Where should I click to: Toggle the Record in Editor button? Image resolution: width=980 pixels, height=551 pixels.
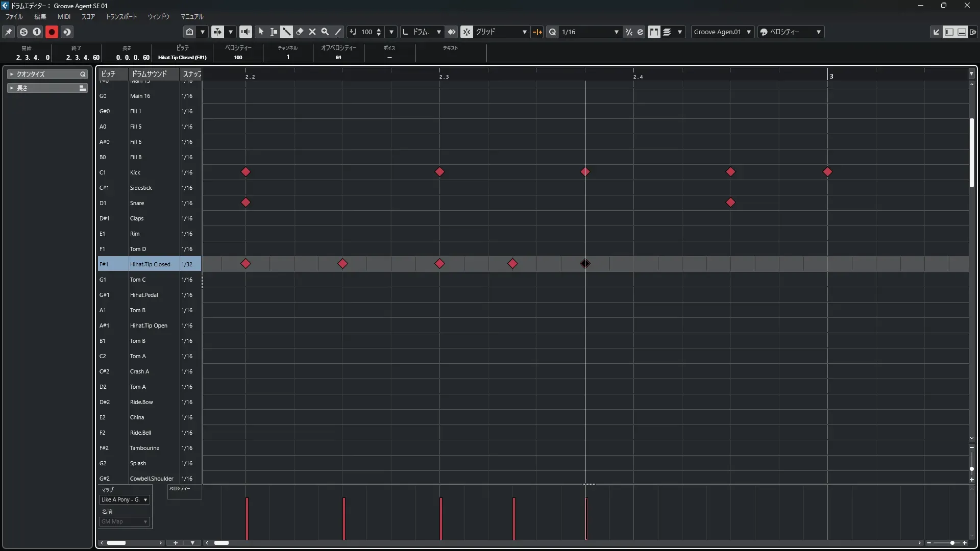[52, 32]
